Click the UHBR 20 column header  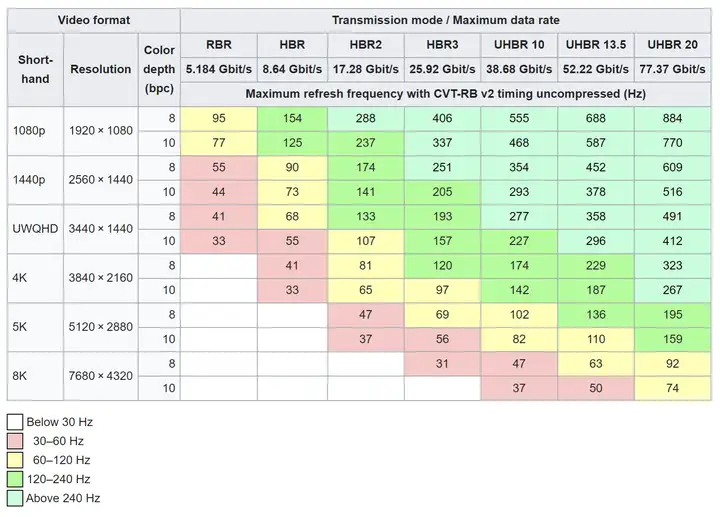point(671,44)
